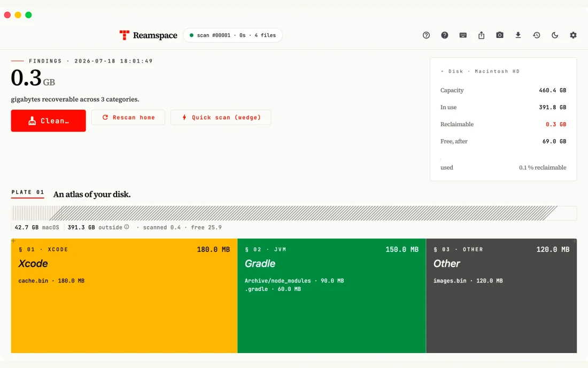Click "scanned 0.4" legend text
Viewport: 588px width, 368px height.
tap(161, 227)
